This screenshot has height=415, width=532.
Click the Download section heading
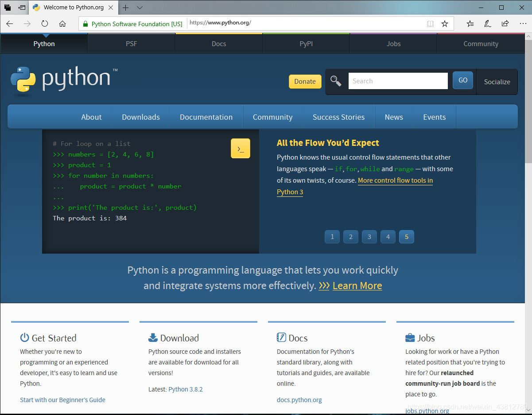[x=179, y=338]
